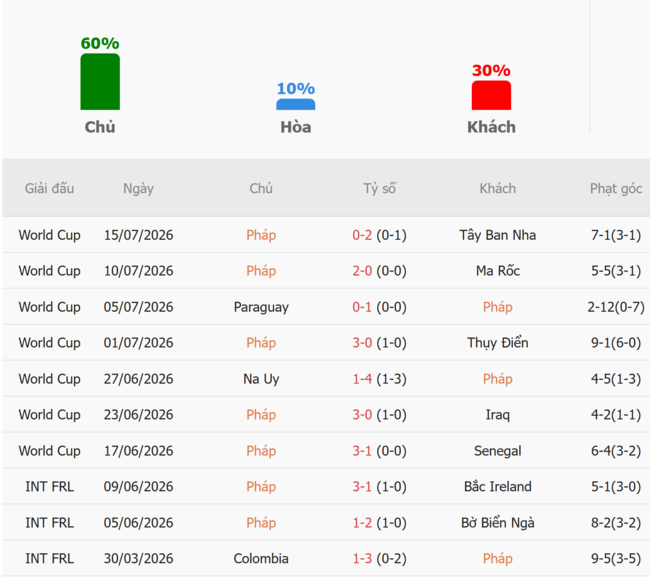Select the Ngày column header
The image size is (650, 580).
click(x=138, y=189)
